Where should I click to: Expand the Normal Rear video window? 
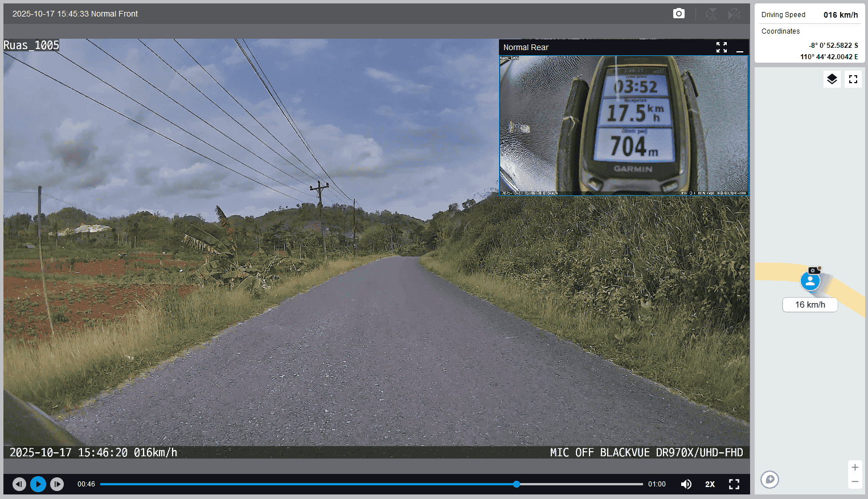tap(722, 47)
